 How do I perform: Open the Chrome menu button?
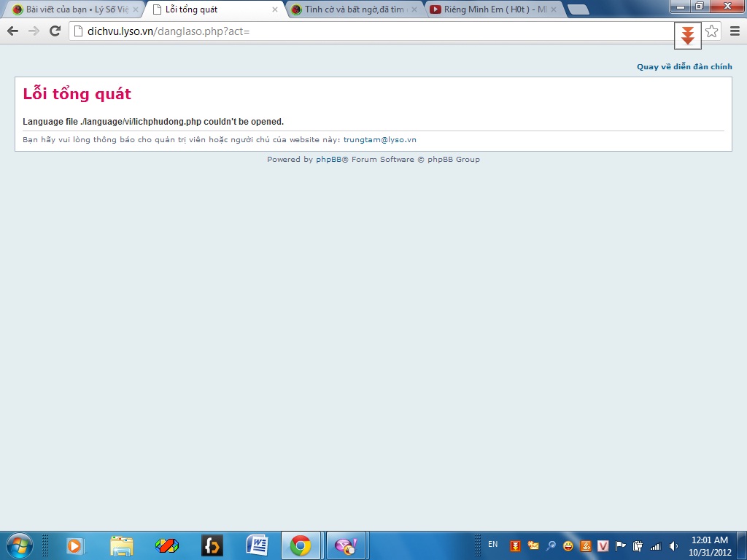tap(735, 31)
